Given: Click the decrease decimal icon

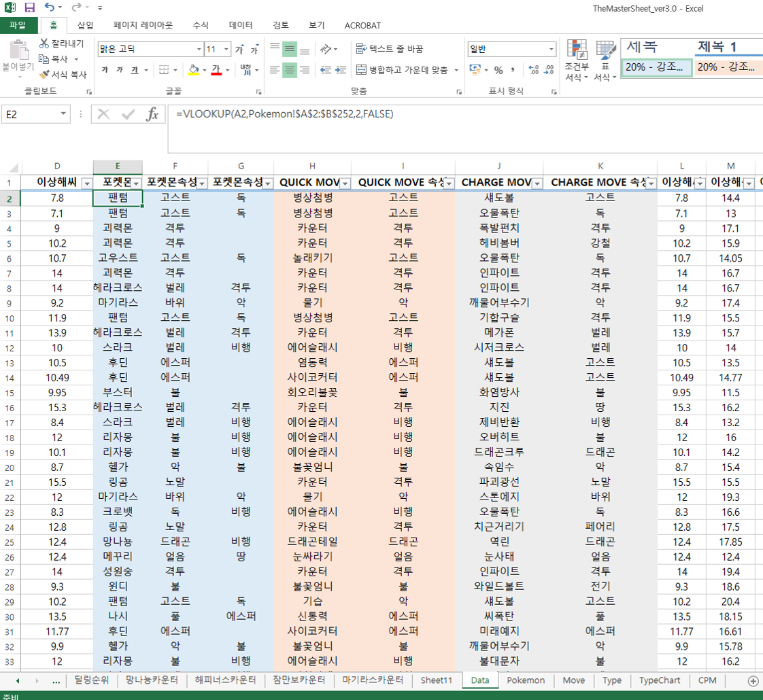Looking at the screenshot, I should (549, 70).
